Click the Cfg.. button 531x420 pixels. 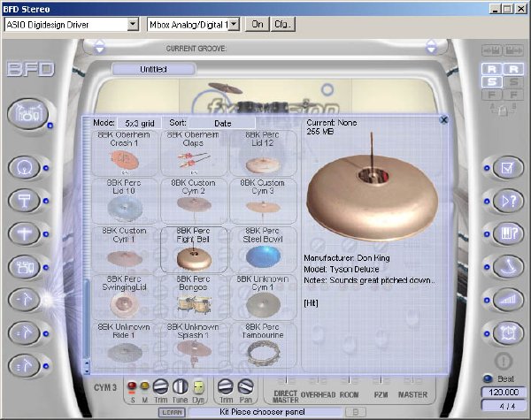tap(283, 25)
